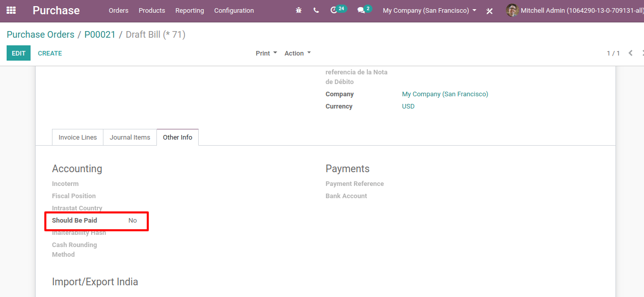Click the Should Be Paid value No

pos(132,221)
